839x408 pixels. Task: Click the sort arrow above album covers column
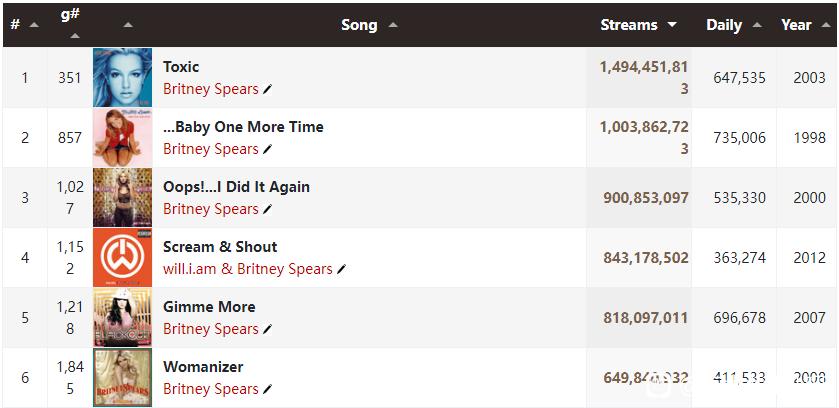coord(128,25)
